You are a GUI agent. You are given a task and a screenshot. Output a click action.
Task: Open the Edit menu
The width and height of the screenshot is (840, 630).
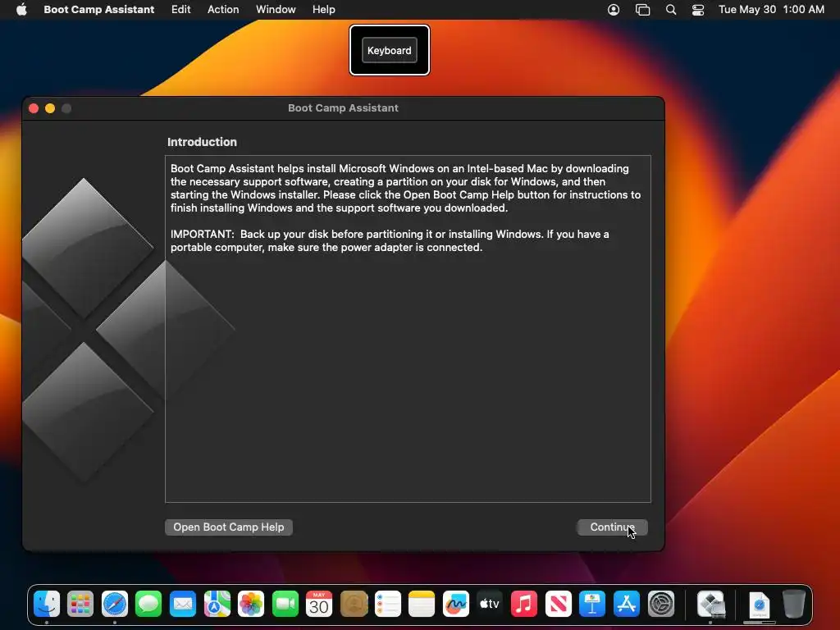pyautogui.click(x=180, y=9)
